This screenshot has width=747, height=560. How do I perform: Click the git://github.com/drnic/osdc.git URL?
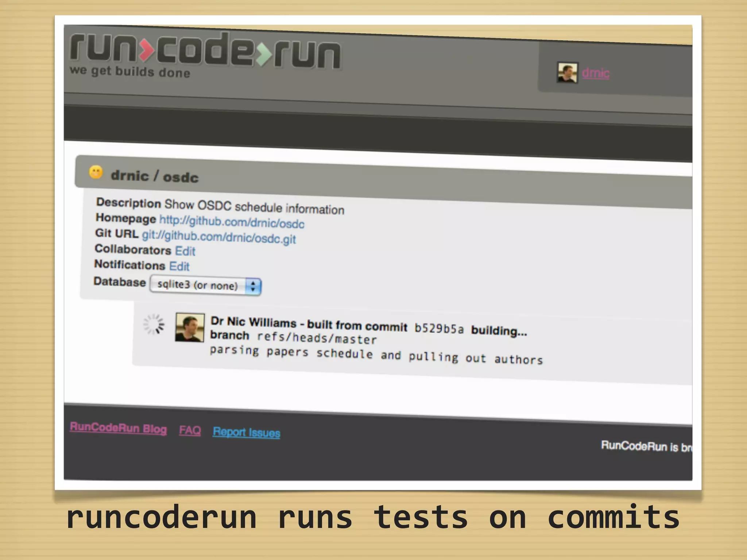tap(219, 237)
